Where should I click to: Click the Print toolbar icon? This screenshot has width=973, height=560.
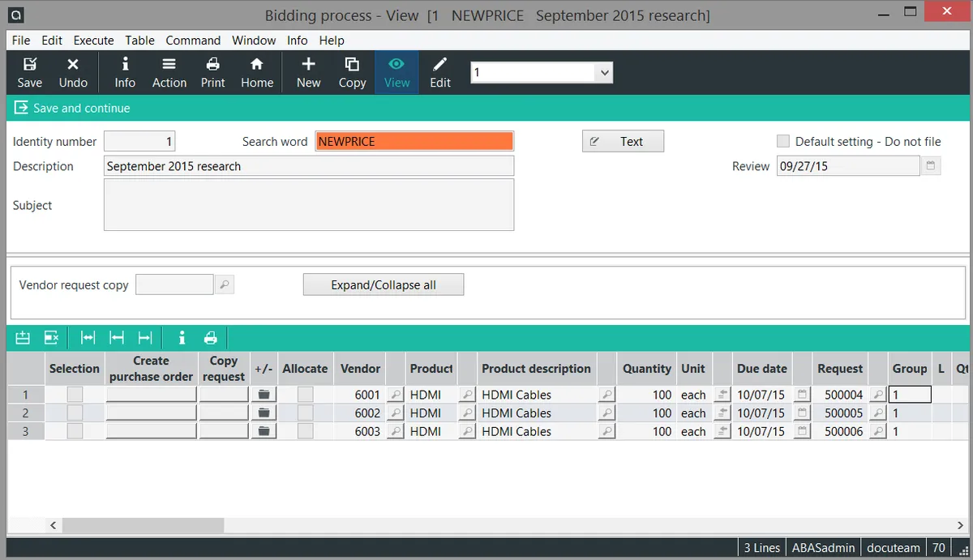pyautogui.click(x=212, y=72)
